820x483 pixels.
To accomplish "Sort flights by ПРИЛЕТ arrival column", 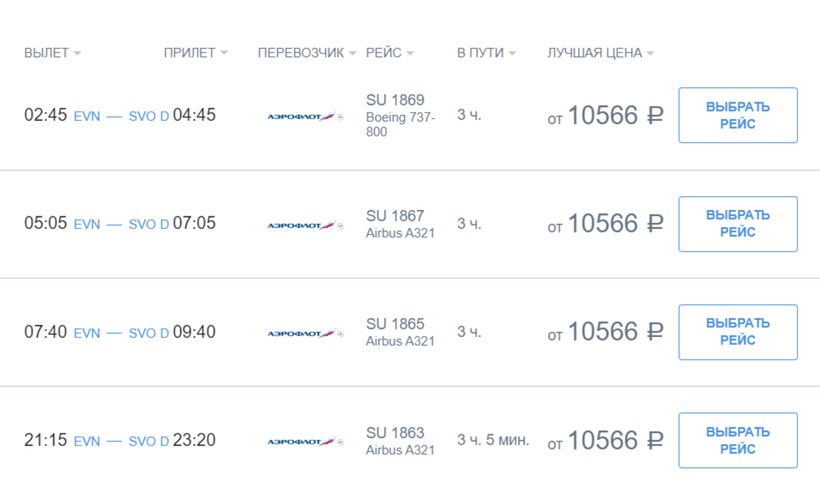I will coord(195,53).
